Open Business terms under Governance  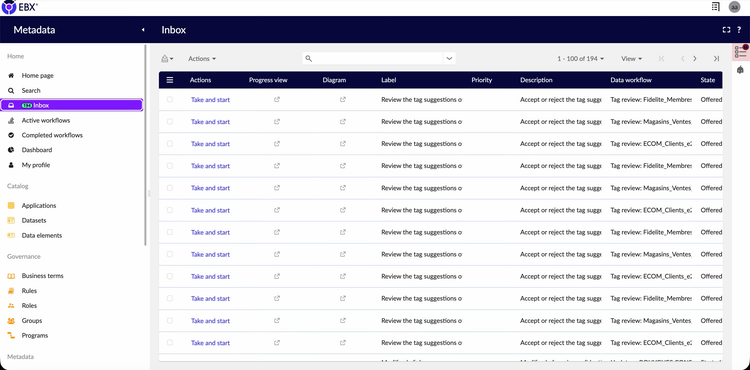click(x=42, y=276)
